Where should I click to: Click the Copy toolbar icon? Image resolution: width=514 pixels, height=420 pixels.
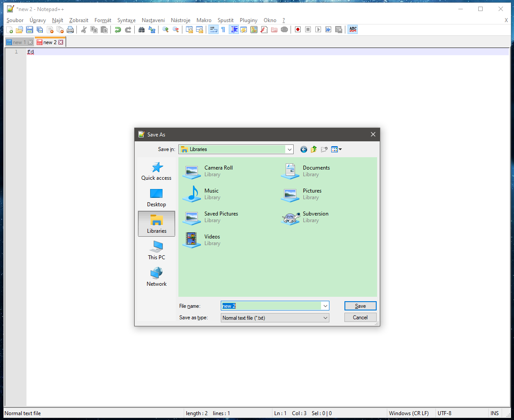point(94,30)
